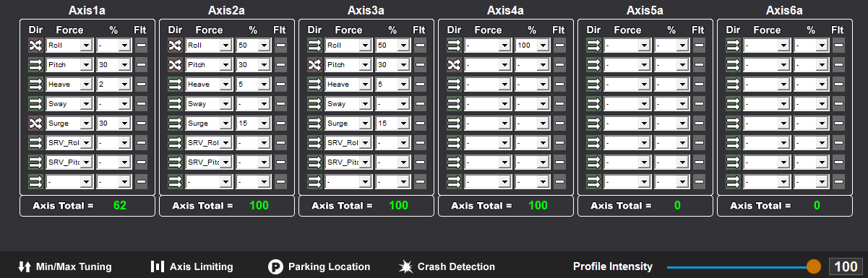
Task: Click the Profile Intensity value field
Action: [846, 266]
